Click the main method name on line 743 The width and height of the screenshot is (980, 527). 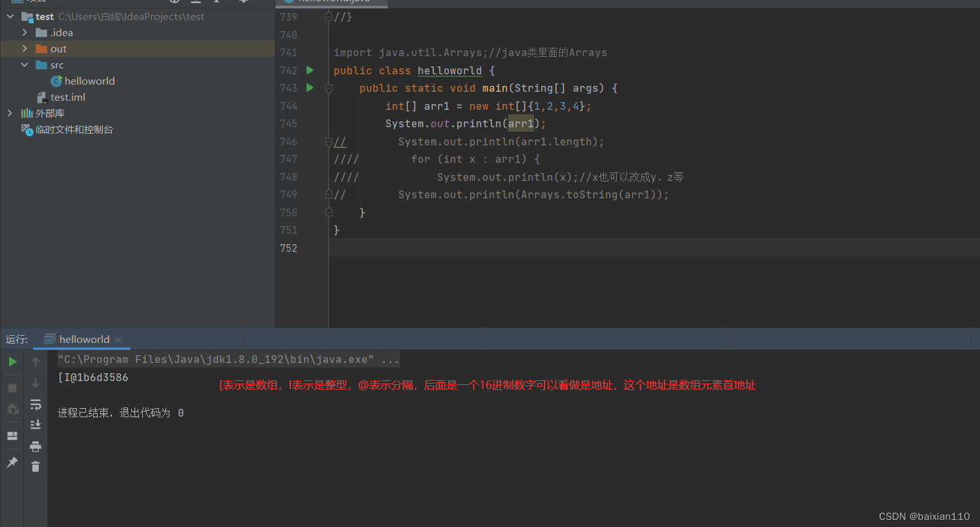(x=495, y=88)
